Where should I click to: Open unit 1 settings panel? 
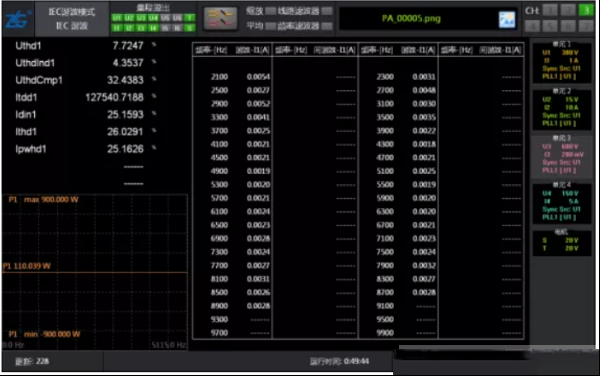click(x=561, y=62)
